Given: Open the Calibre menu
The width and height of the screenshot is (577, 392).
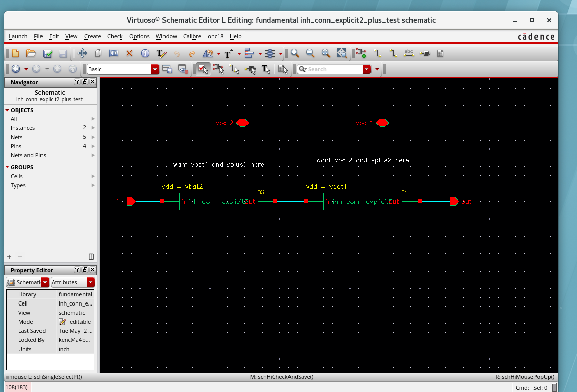Looking at the screenshot, I should 192,36.
